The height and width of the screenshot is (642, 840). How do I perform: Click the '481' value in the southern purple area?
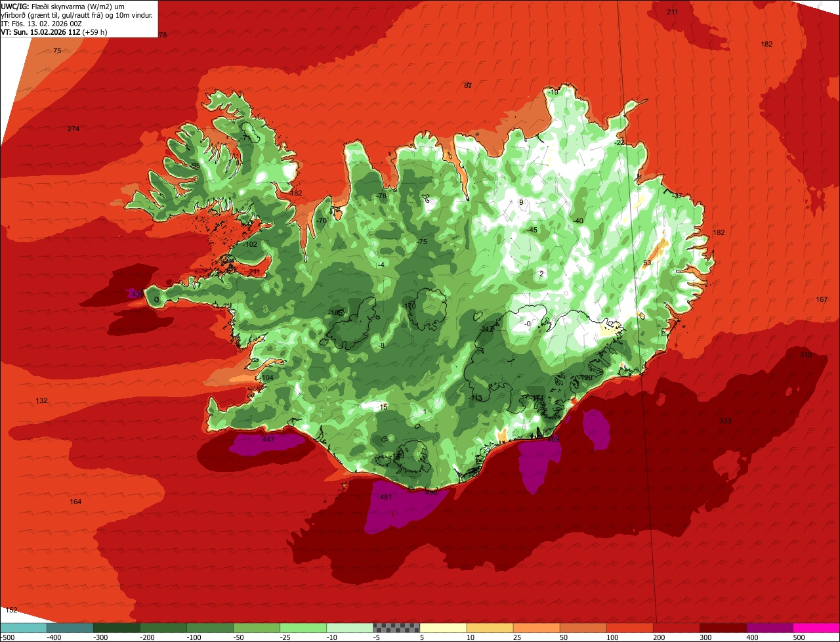tap(386, 497)
